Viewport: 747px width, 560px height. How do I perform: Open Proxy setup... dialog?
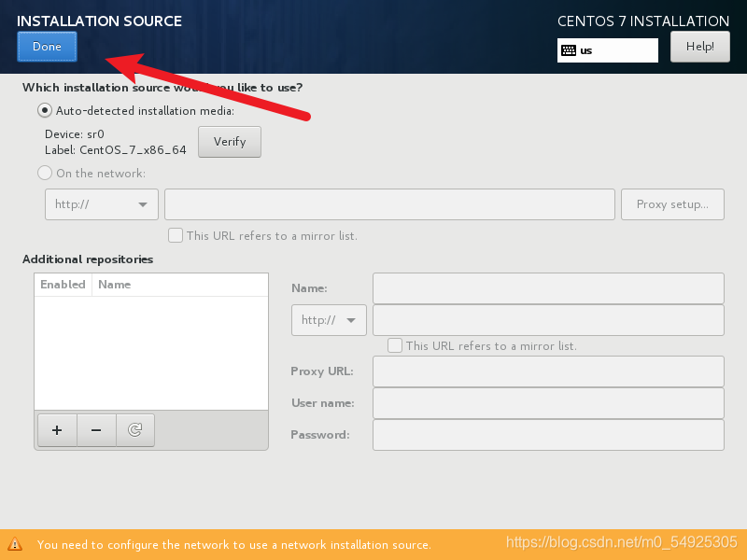pos(672,204)
